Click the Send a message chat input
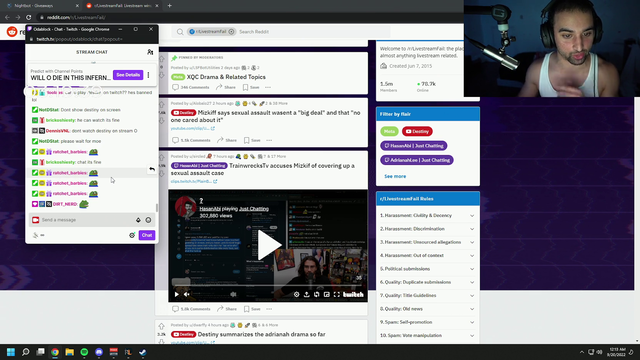 point(92,220)
